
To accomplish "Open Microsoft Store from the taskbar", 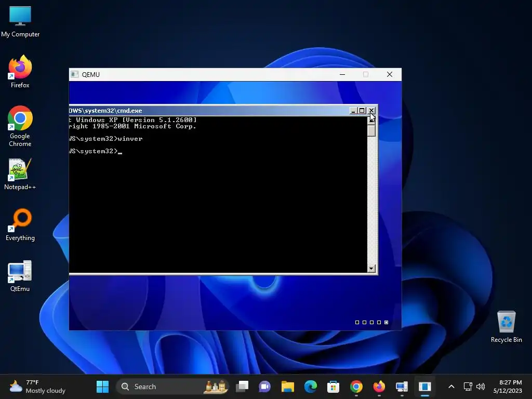I will (333, 387).
